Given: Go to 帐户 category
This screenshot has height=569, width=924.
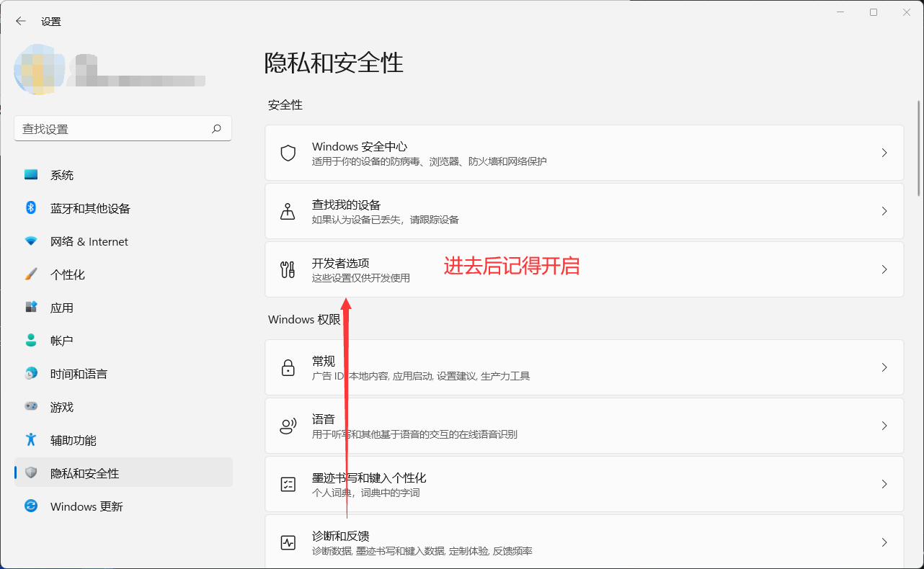Looking at the screenshot, I should (123, 341).
